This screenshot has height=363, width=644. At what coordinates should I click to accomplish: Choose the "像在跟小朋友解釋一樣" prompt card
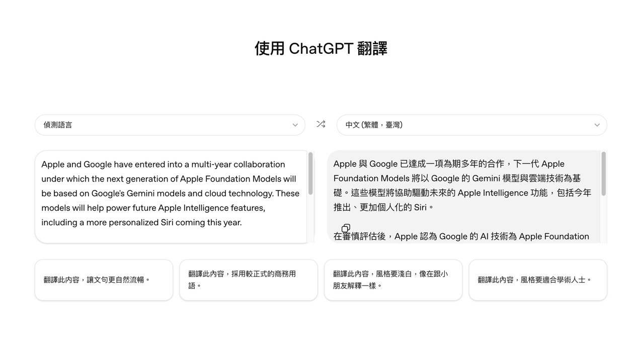tap(393, 280)
